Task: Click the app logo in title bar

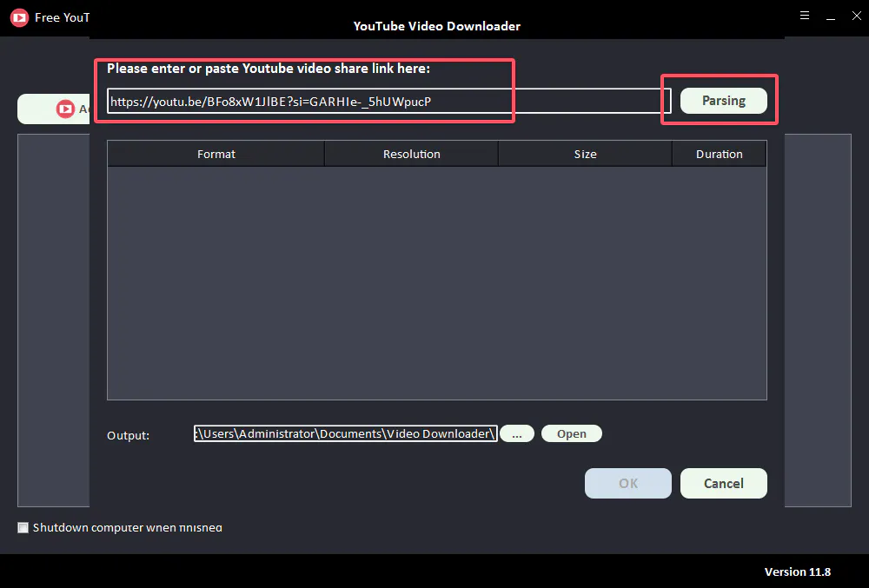Action: [x=19, y=17]
